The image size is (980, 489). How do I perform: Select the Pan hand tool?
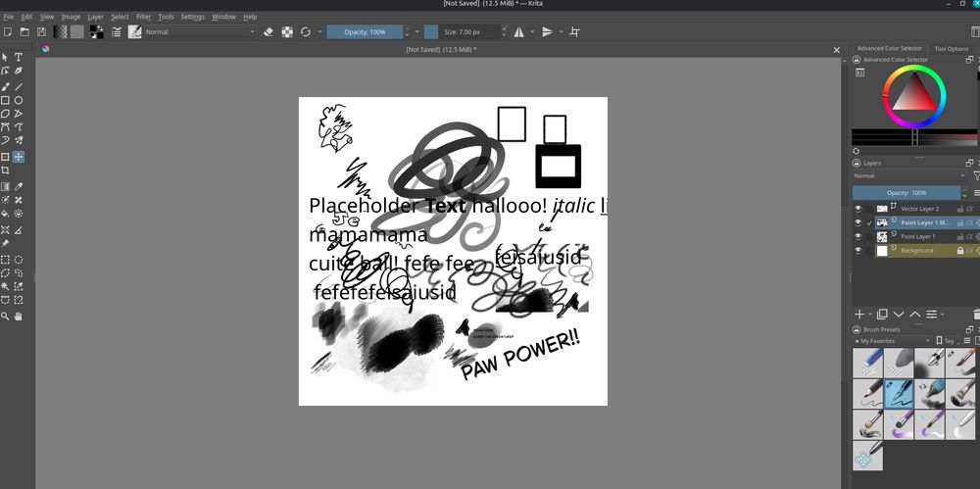point(19,317)
